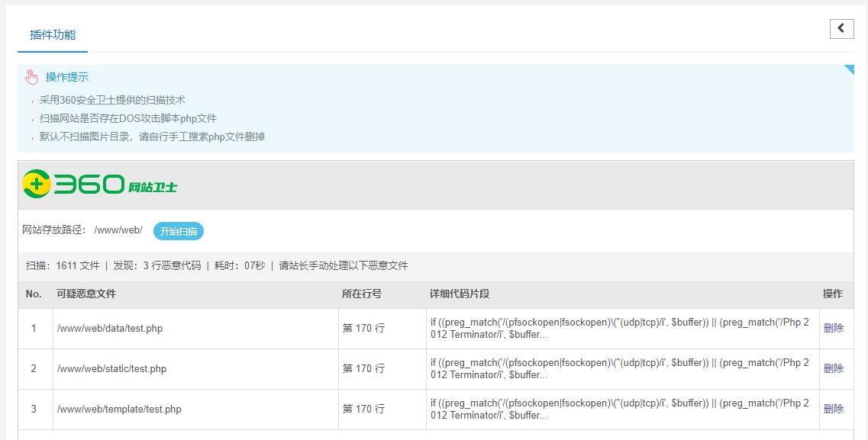Delete /www/web/static/test.php with 删除 link

(834, 368)
